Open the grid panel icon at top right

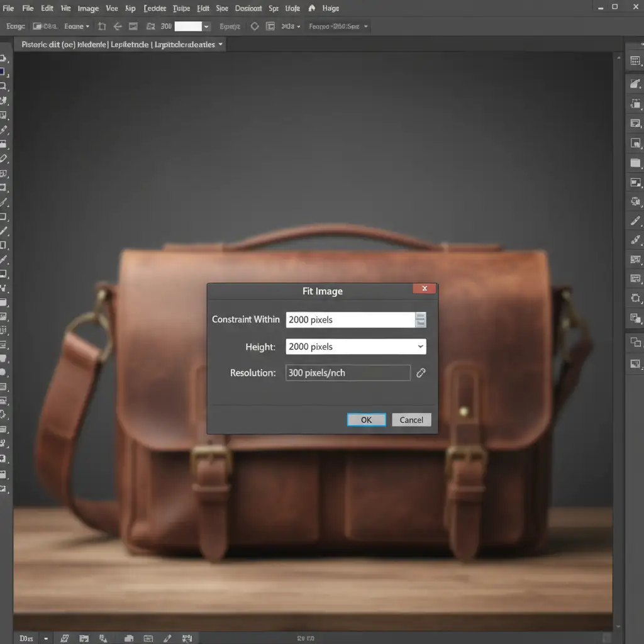[x=635, y=61]
